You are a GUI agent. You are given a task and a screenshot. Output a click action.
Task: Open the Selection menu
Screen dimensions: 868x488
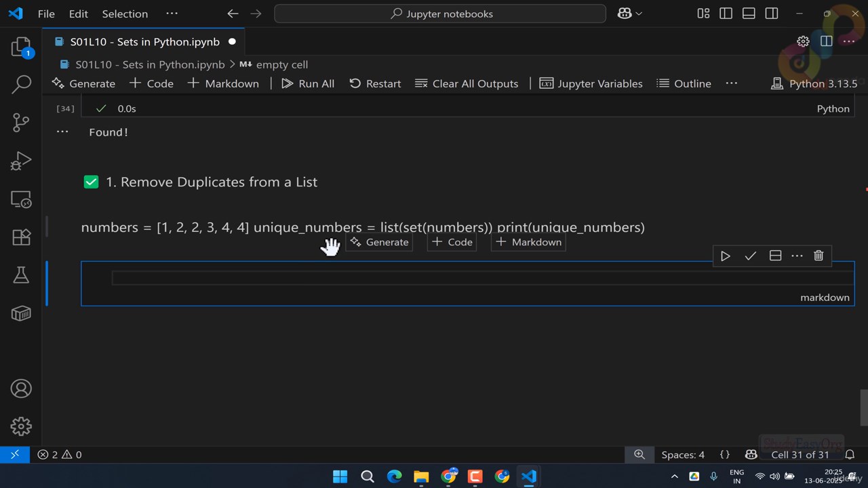click(125, 14)
